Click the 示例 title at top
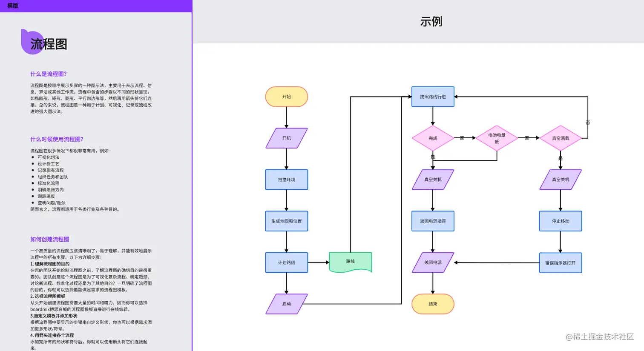The image size is (644, 351). click(431, 21)
